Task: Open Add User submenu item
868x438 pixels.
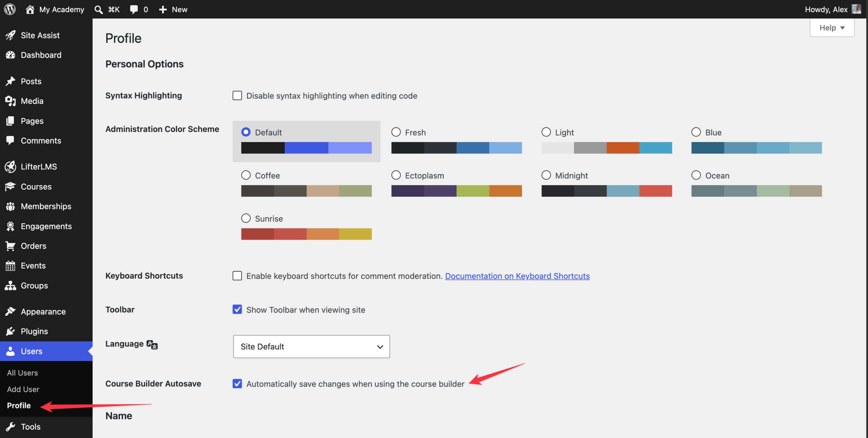Action: click(23, 389)
